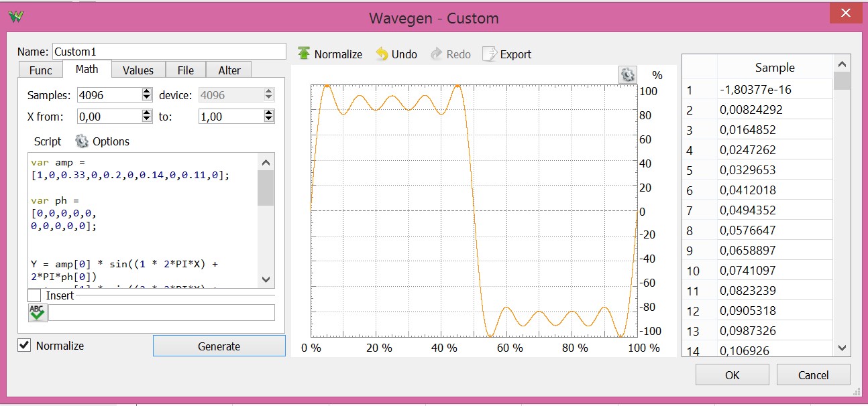Disable the Normalize checkbox

(24, 346)
